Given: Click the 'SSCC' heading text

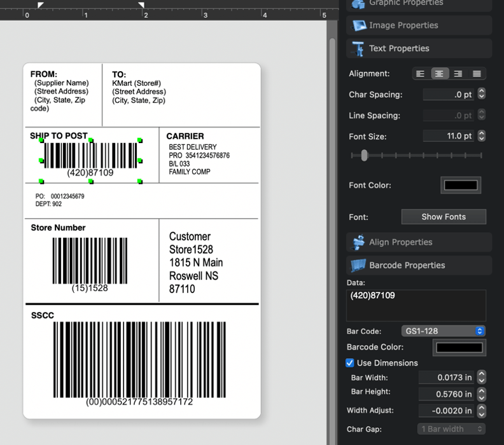Looking at the screenshot, I should (x=43, y=315).
